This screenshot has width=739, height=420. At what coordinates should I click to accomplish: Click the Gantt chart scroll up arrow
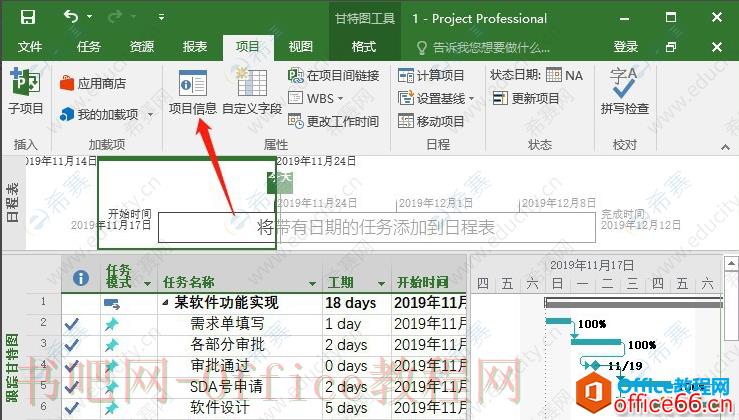[x=731, y=264]
